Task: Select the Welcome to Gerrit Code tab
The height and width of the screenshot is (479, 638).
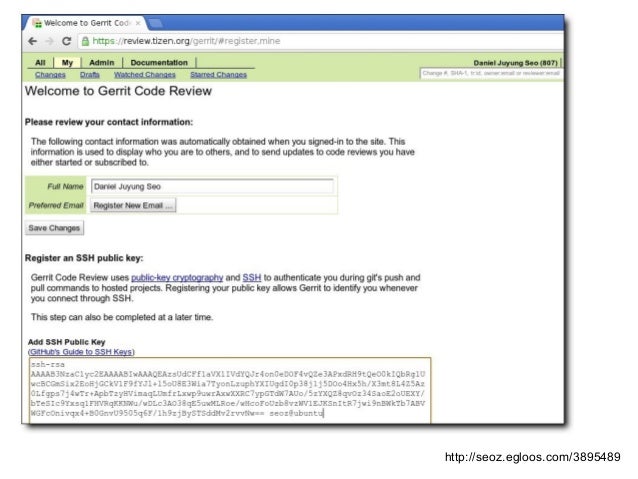Action: (x=85, y=23)
